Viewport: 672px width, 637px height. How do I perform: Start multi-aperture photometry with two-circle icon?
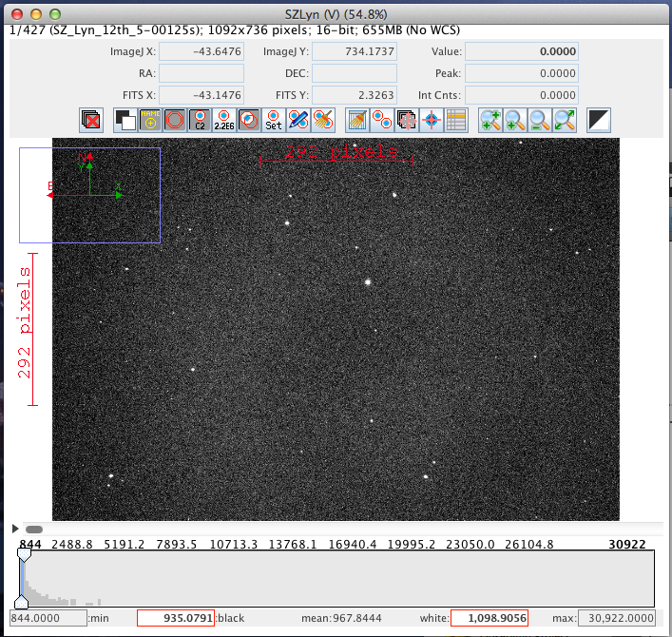(x=382, y=120)
